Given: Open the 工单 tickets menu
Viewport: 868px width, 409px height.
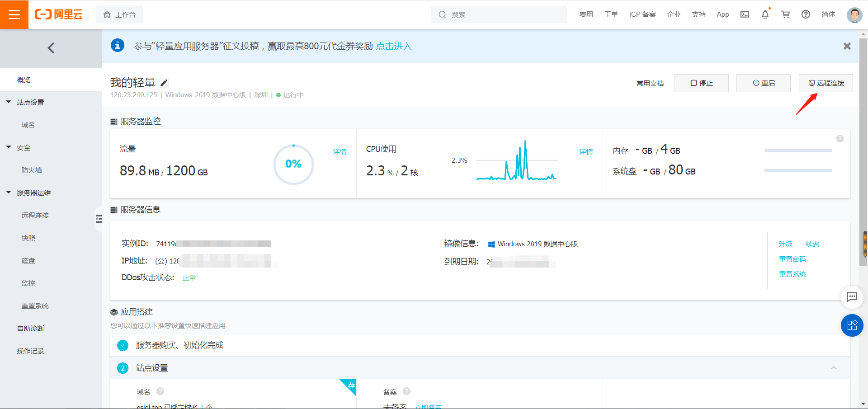Looking at the screenshot, I should click(x=611, y=14).
